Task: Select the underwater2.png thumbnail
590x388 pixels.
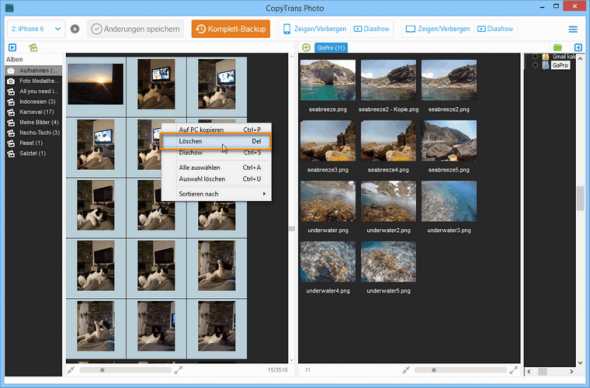Action: pos(388,201)
